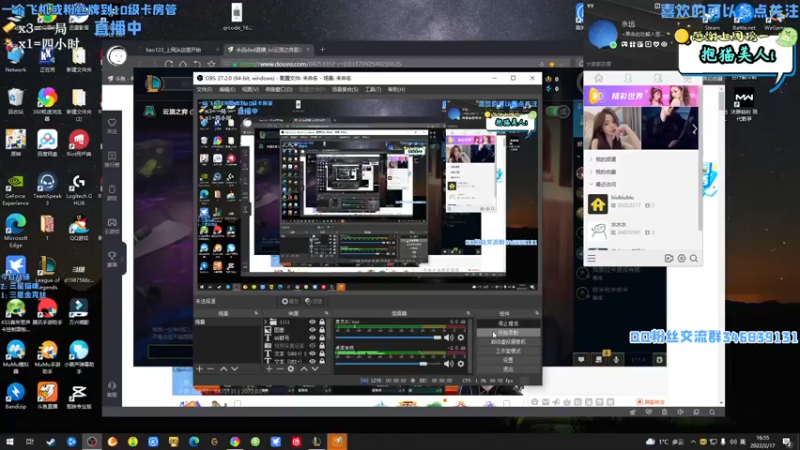Toggle visibility of the QQ群号 source

pyautogui.click(x=312, y=338)
